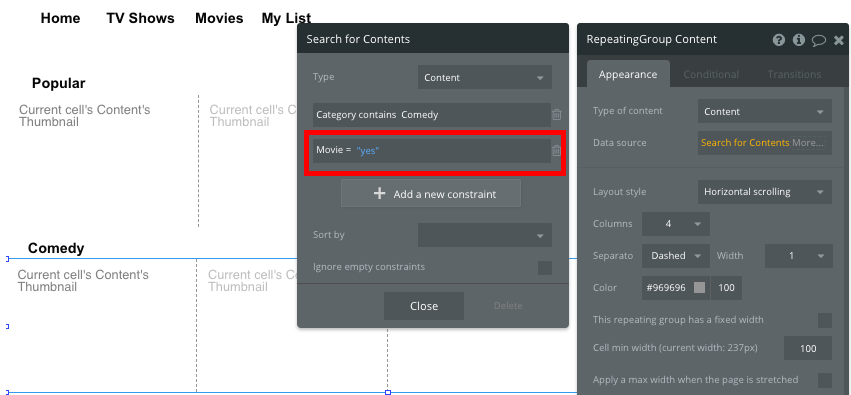Select the Comedy heading text
Image resolution: width=851 pixels, height=395 pixels.
tap(56, 249)
